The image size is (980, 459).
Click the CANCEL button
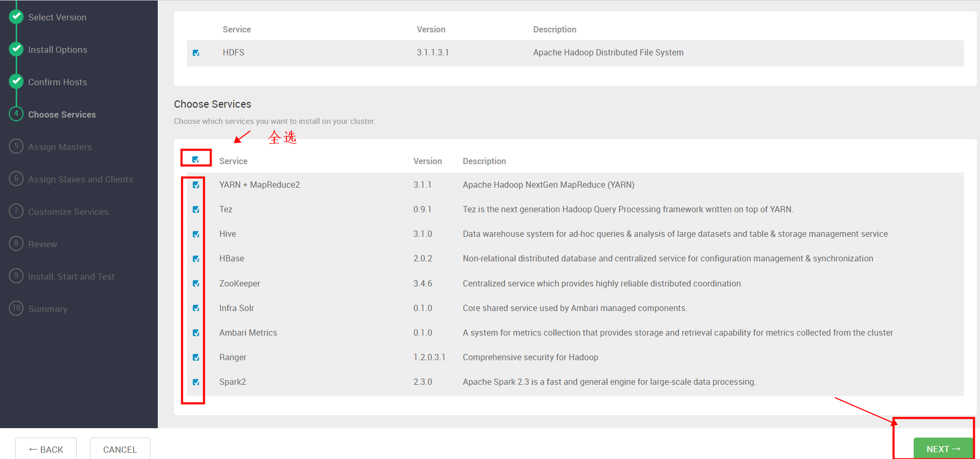pyautogui.click(x=120, y=449)
